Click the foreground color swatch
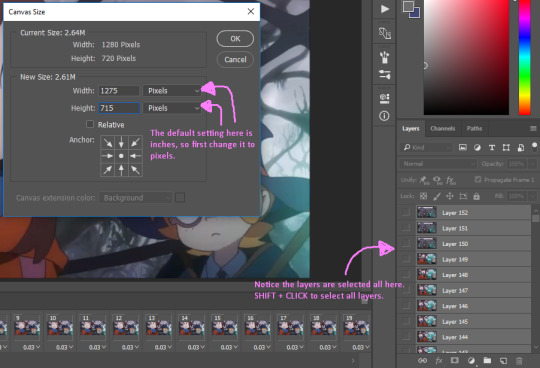 (x=408, y=6)
